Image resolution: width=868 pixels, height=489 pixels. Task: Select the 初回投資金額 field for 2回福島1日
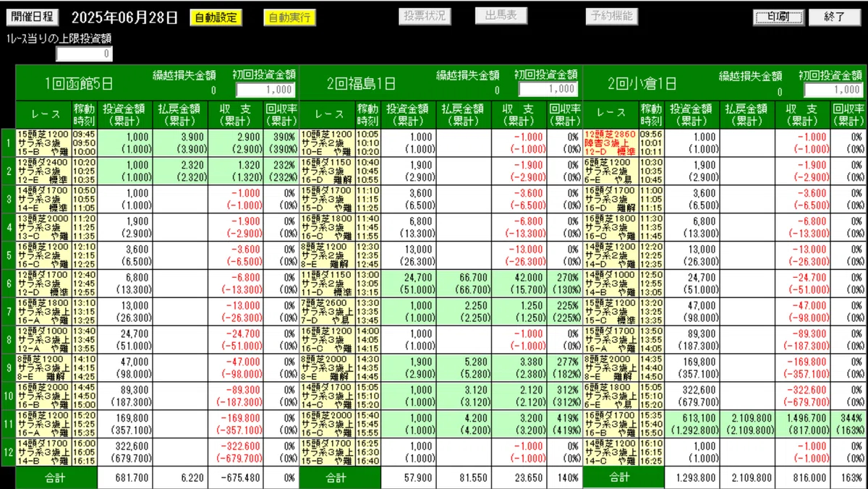pos(548,89)
